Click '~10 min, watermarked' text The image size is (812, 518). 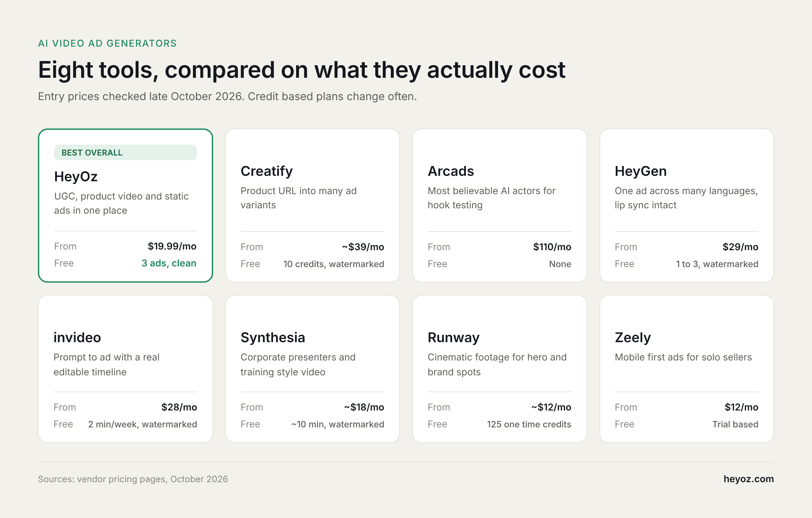tap(338, 424)
